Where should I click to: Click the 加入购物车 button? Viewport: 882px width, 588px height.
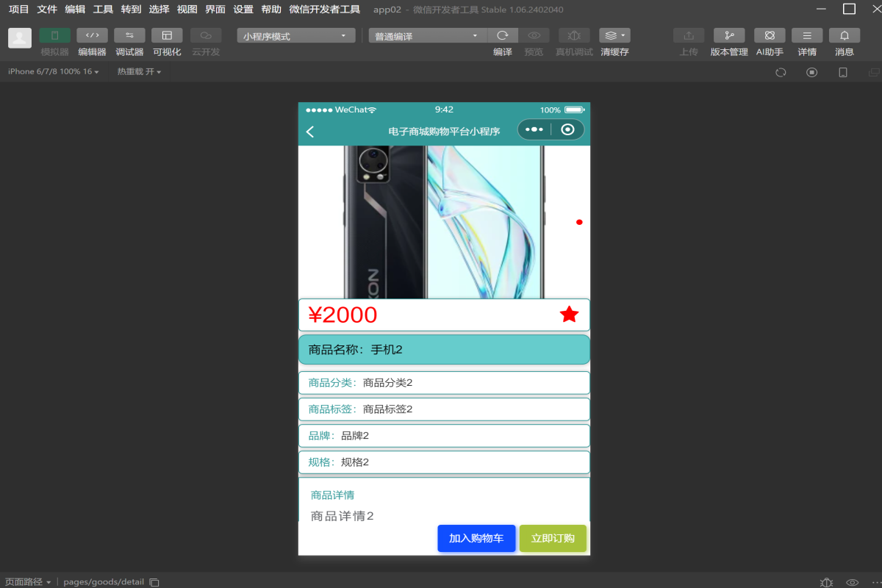[476, 538]
